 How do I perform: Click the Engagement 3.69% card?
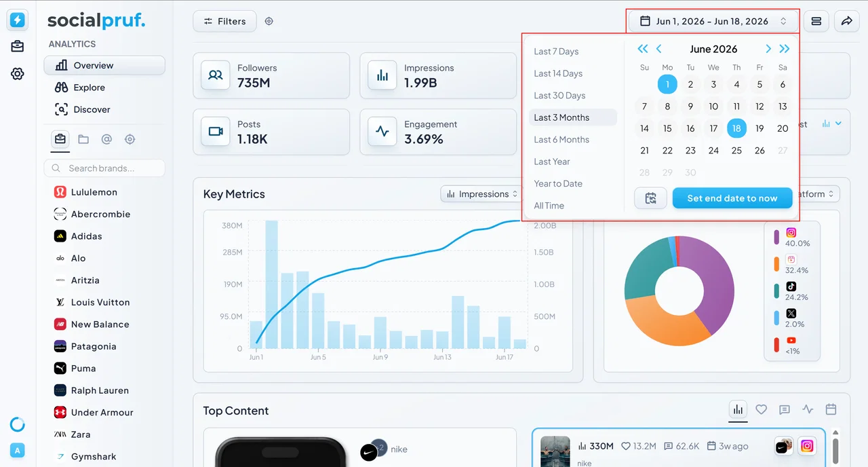pyautogui.click(x=438, y=132)
